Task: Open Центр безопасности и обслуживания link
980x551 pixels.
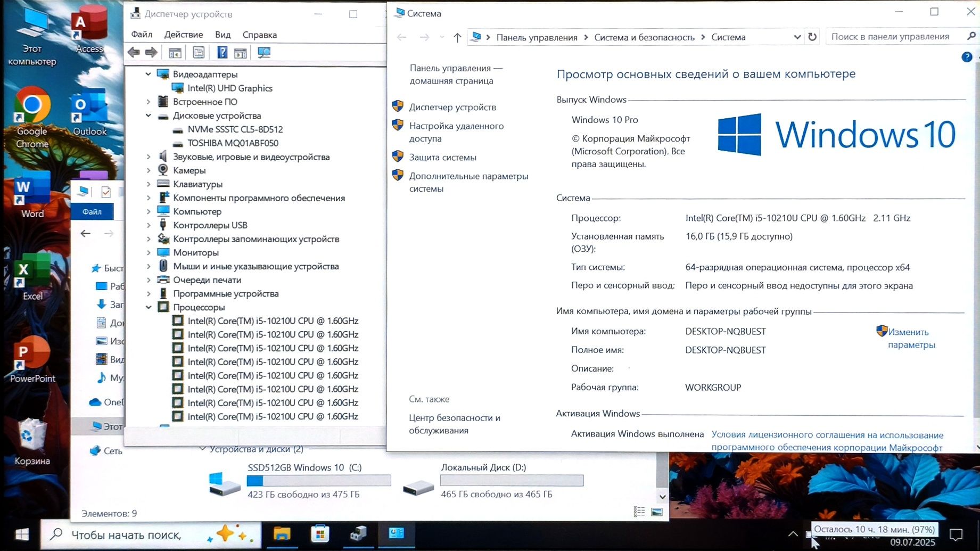Action: (x=455, y=424)
